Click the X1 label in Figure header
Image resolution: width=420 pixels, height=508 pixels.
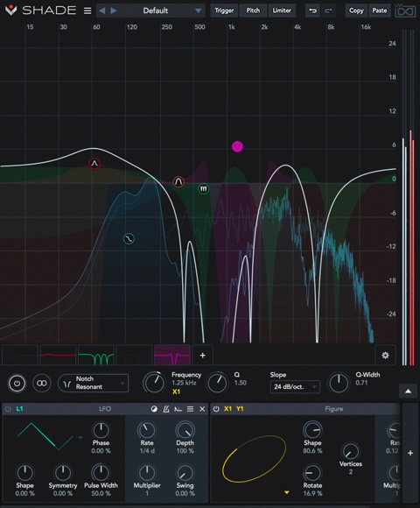click(x=227, y=409)
